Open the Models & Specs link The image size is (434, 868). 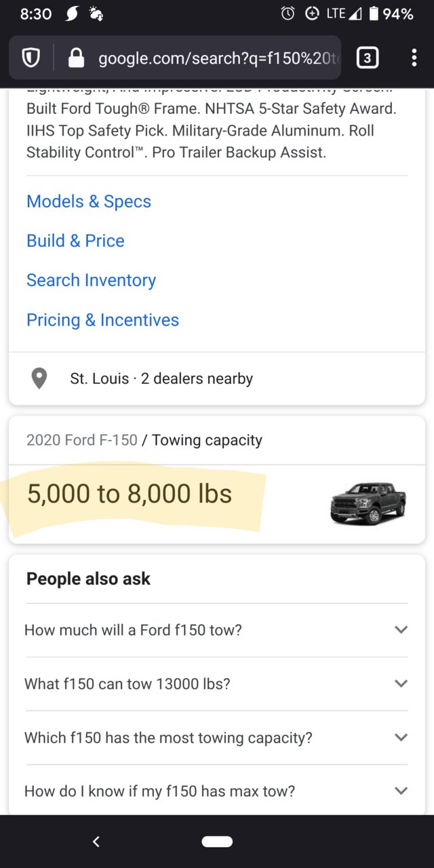coord(89,201)
